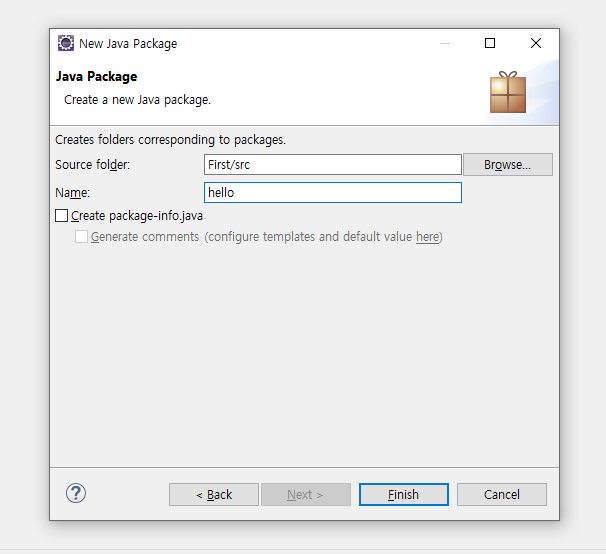Click the "Name:" field label
Viewport: 606px width, 554px height.
(x=73, y=192)
